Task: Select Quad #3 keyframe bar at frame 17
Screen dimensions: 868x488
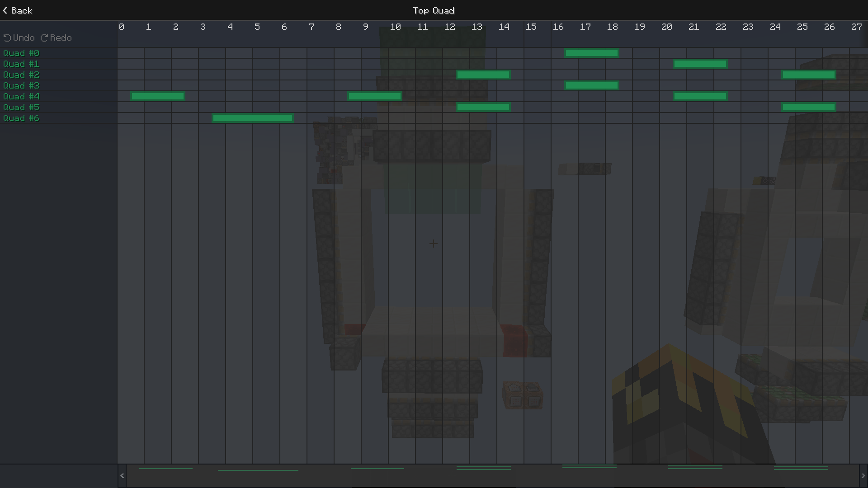Action: pos(592,85)
